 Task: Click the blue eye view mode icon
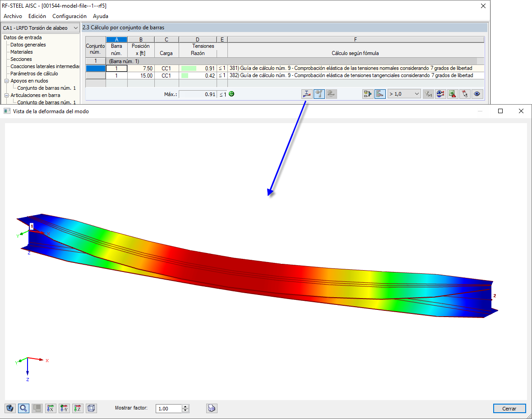pyautogui.click(x=477, y=94)
